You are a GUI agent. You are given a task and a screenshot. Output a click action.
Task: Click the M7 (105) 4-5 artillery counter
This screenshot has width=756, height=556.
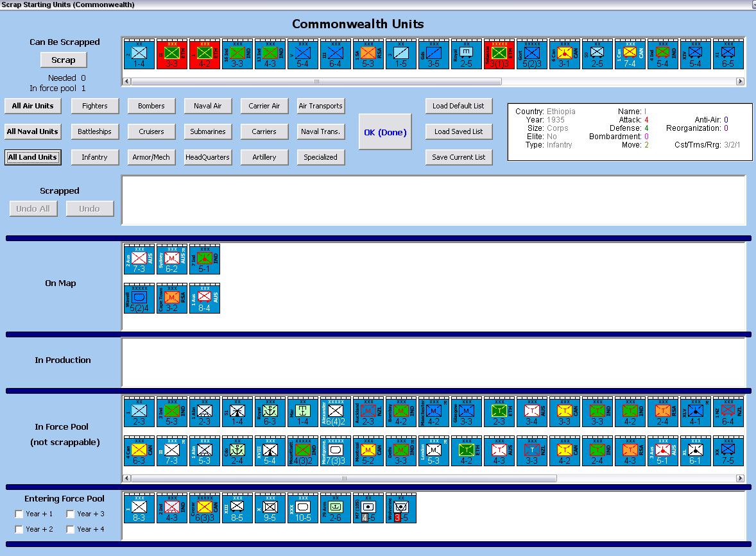pyautogui.click(x=368, y=508)
